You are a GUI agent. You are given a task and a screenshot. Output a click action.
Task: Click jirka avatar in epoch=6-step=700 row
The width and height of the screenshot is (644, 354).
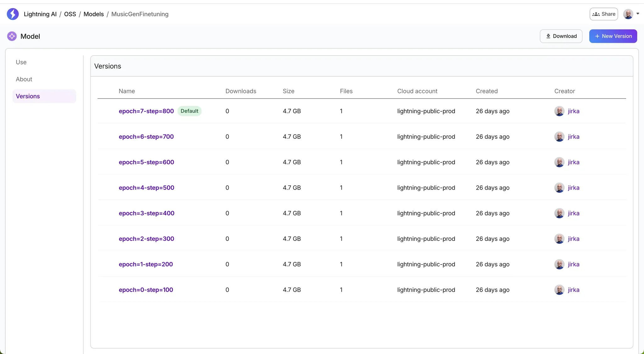coord(559,137)
